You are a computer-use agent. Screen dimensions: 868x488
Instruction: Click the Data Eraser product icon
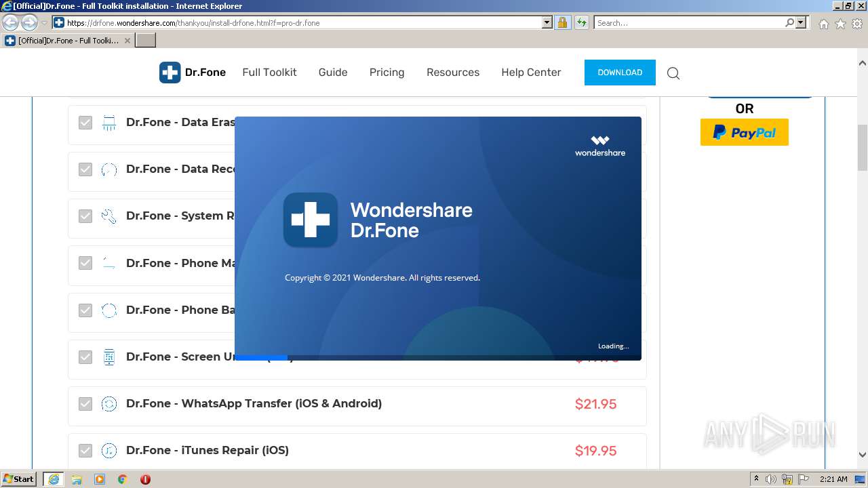pos(109,123)
